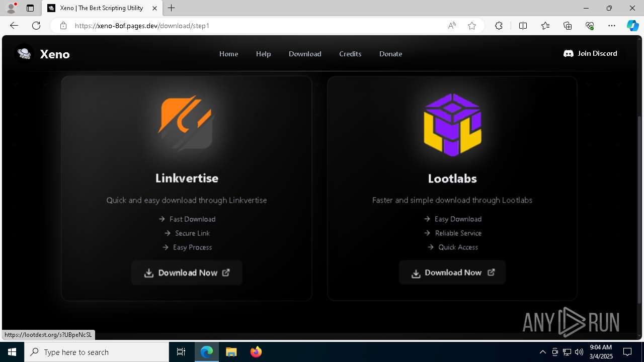The width and height of the screenshot is (644, 362).
Task: Click the Xeno brand name text
Action: (55, 54)
